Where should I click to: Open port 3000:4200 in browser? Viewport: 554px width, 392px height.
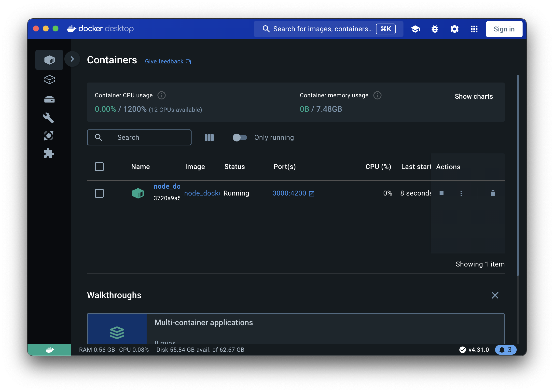click(x=293, y=193)
